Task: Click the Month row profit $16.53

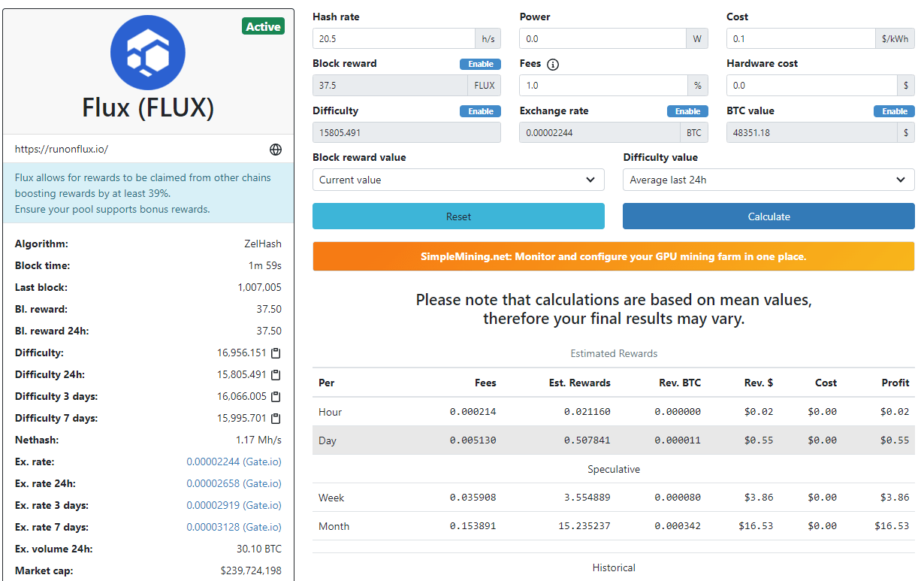Action: 892,526
